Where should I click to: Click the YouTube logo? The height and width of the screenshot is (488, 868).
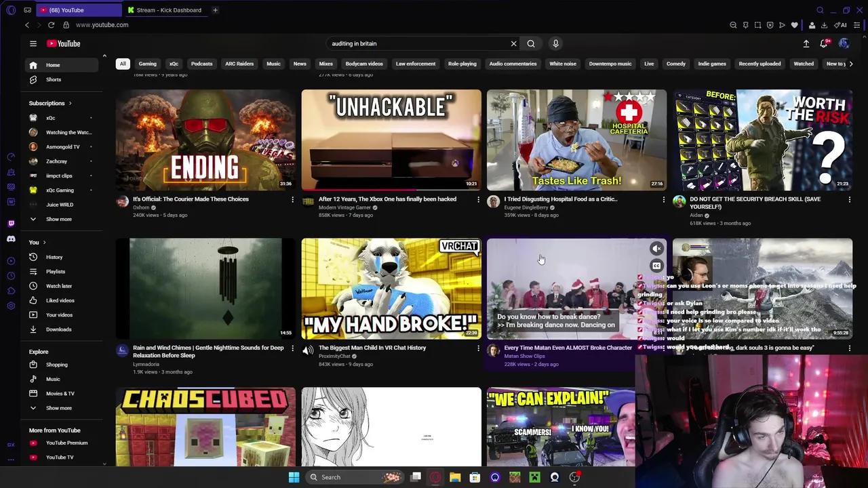point(63,43)
